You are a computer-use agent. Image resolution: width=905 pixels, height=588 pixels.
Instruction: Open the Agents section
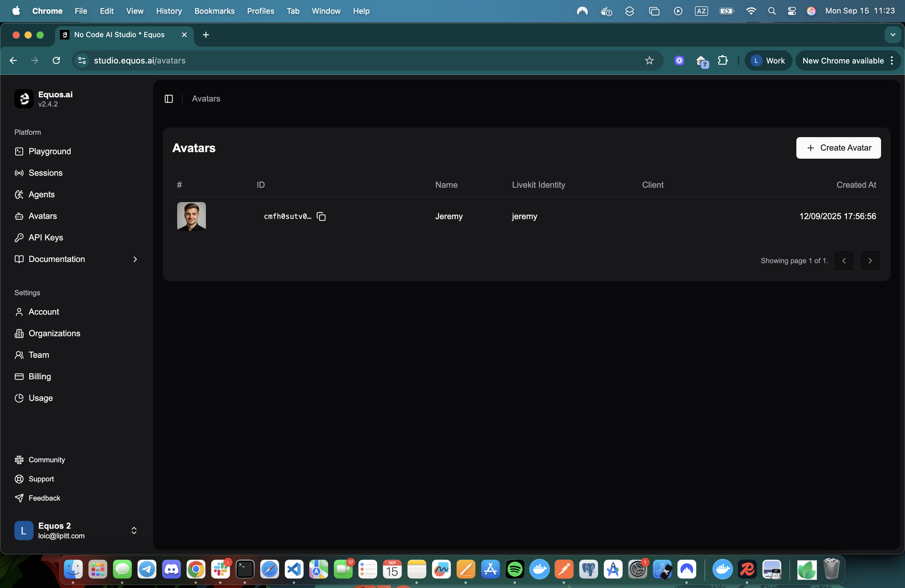41,195
